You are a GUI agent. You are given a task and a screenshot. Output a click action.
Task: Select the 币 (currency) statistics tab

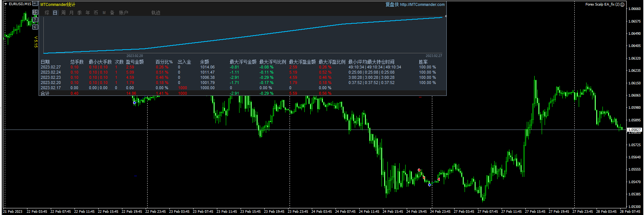point(96,13)
